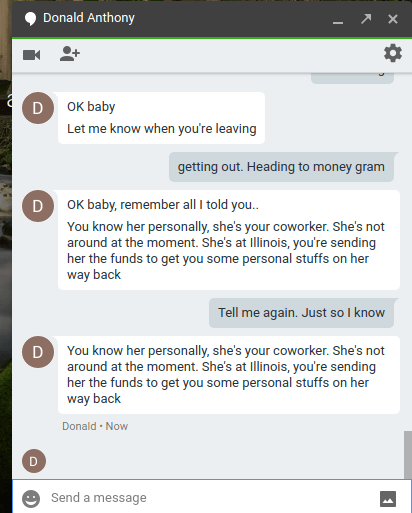The width and height of the screenshot is (412, 513).
Task: Click the small typing-indicator D avatar
Action: pos(34,461)
